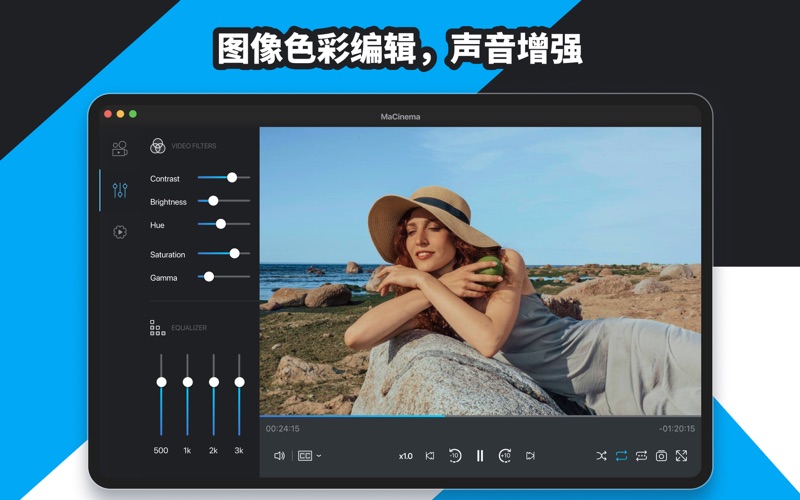Click the video progress bar
This screenshot has height=500, width=800.
(x=480, y=416)
